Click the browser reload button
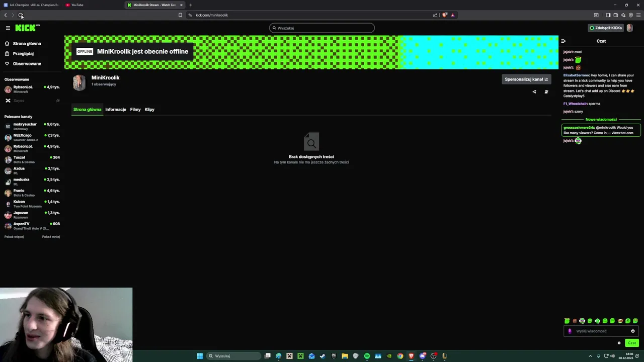Viewport: 644px width, 362px height. tap(21, 15)
